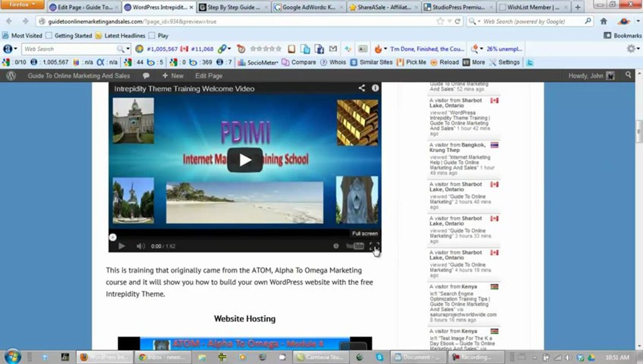Open the Windows Start button
Image resolution: width=643 pixels, height=364 pixels.
(12, 356)
